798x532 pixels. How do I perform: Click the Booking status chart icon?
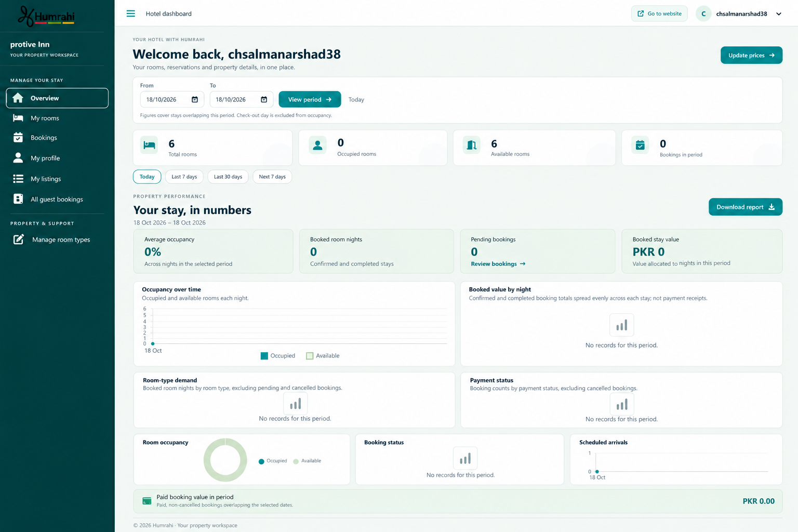[x=465, y=458]
